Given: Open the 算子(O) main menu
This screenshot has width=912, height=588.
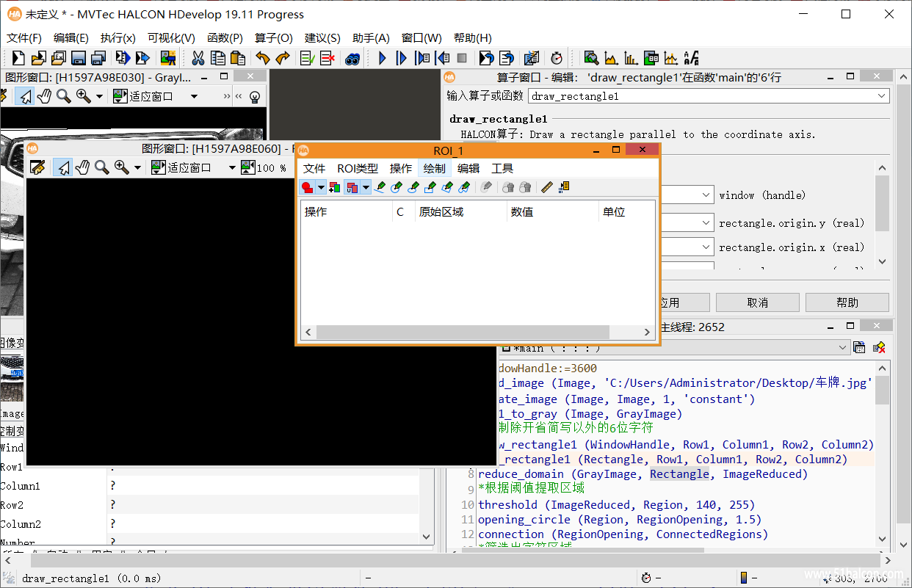Looking at the screenshot, I should [x=274, y=37].
